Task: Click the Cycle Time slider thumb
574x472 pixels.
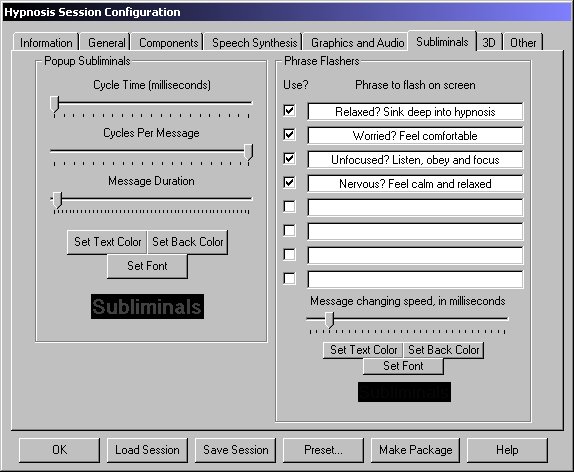Action: point(55,104)
